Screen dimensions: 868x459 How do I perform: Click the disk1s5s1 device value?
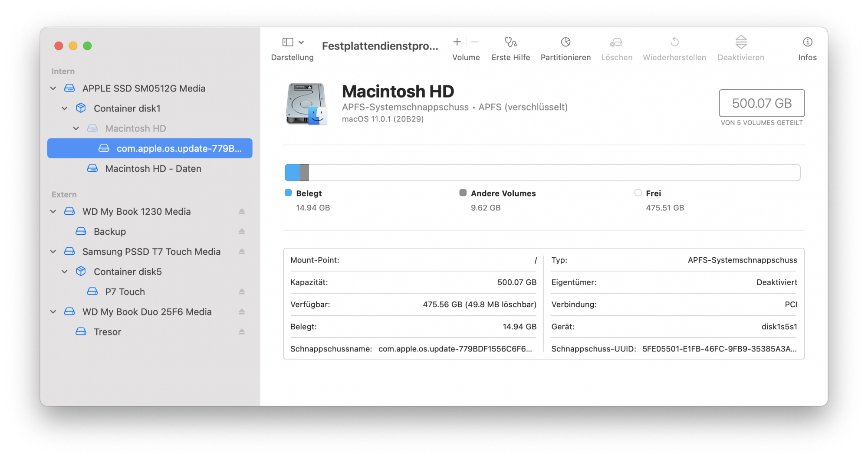pyautogui.click(x=779, y=327)
